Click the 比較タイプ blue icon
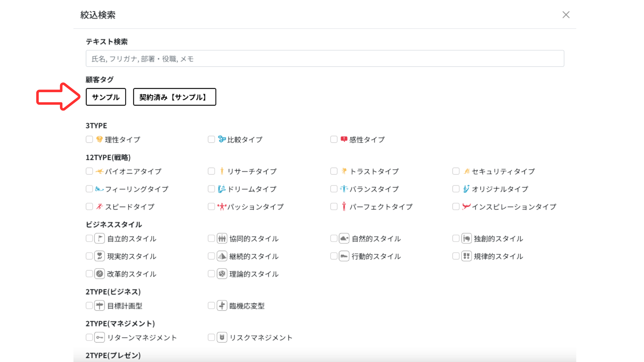 click(222, 139)
